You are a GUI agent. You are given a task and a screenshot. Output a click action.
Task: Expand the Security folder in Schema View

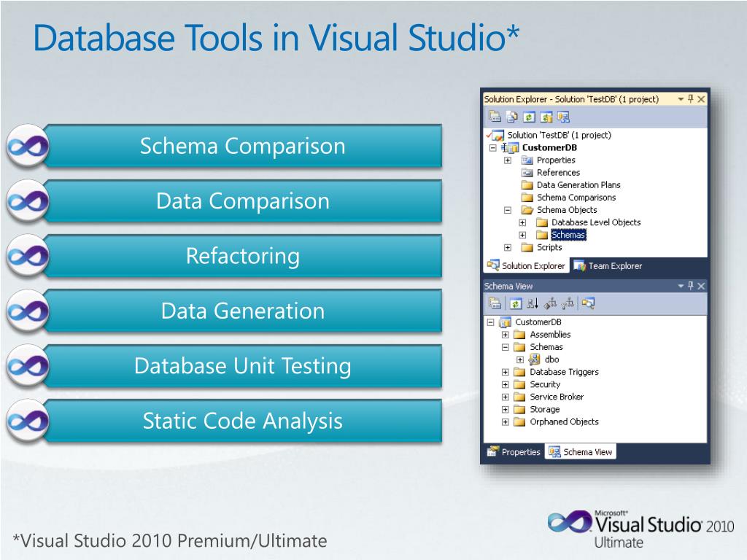[506, 384]
